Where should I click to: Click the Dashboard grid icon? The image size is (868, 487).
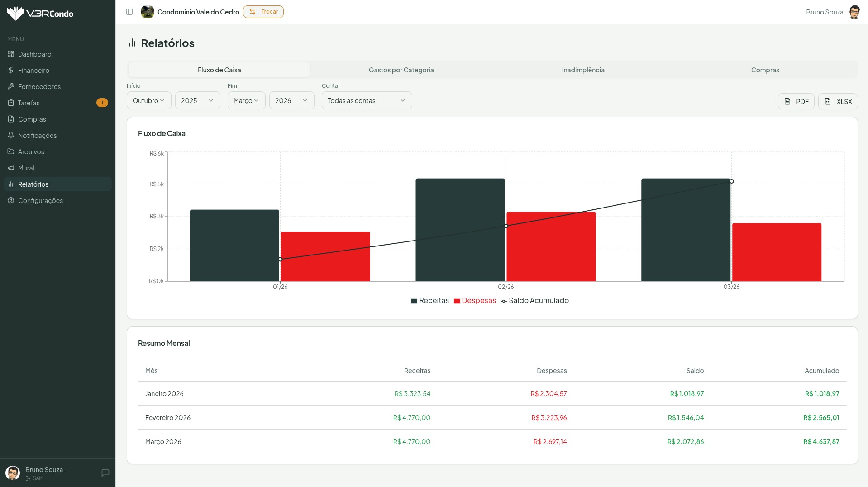11,54
